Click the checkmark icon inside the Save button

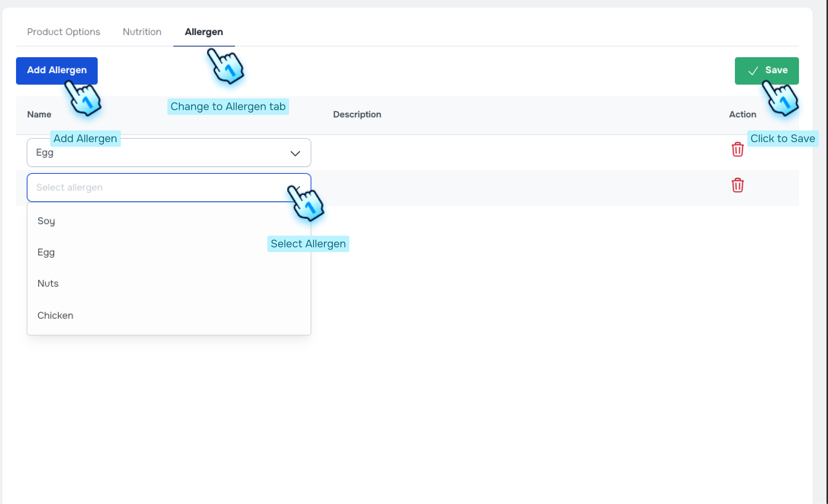tap(753, 71)
